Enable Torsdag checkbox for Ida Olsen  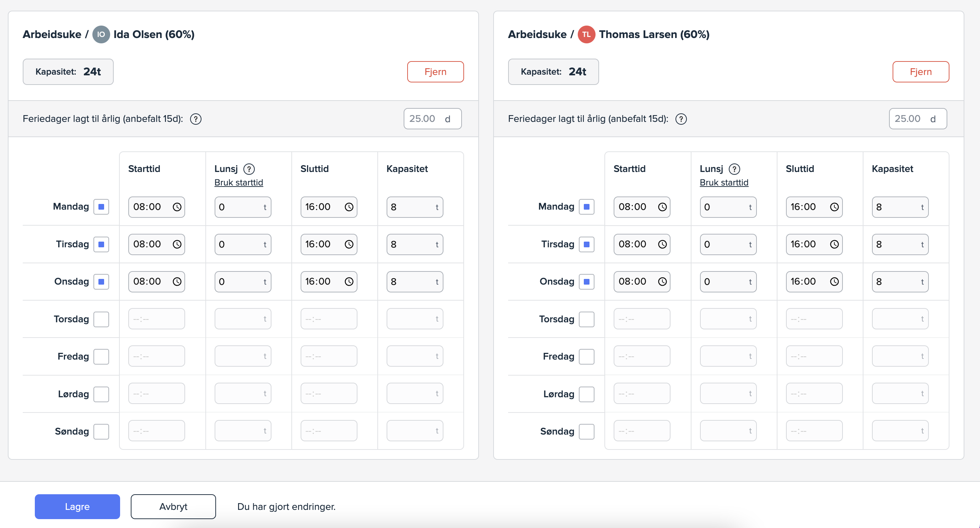[101, 319]
